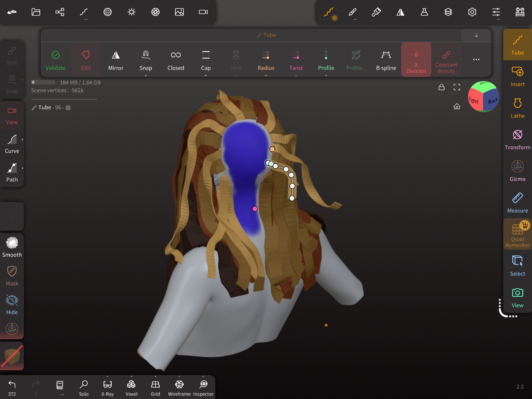This screenshot has width=532, height=399.
Task: Collapse the Tube panel arrow
Action: [476, 35]
